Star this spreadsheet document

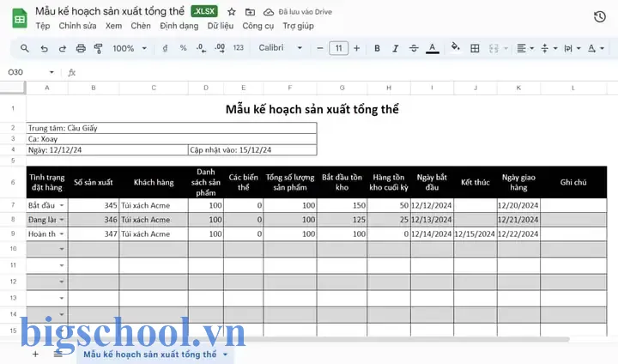point(232,12)
